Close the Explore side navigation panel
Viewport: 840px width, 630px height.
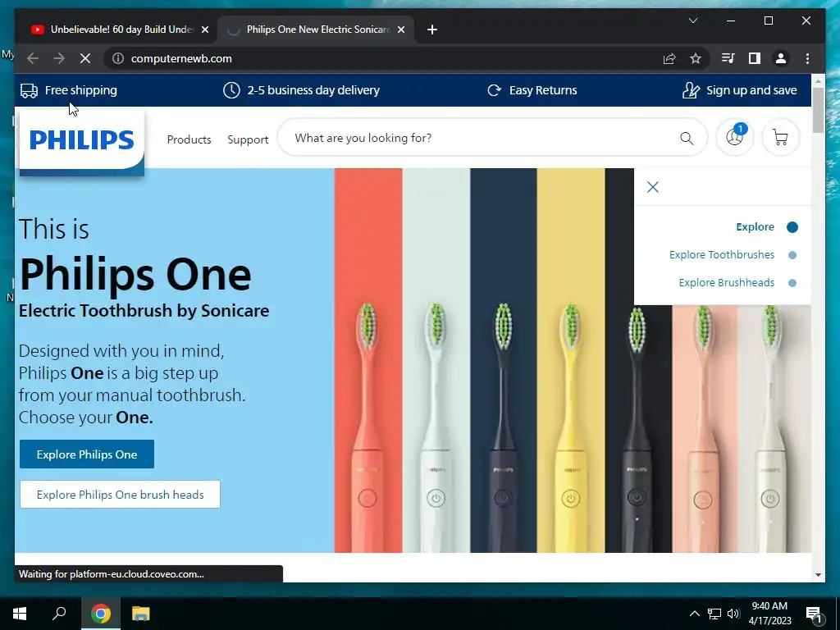(652, 187)
